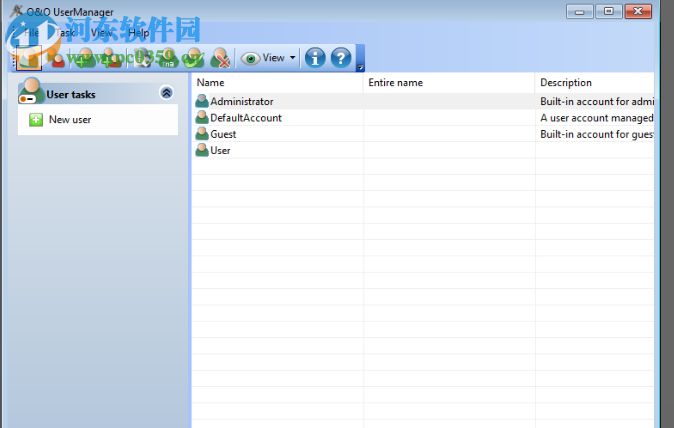
Task: Sort by the Name column header
Action: (x=278, y=83)
